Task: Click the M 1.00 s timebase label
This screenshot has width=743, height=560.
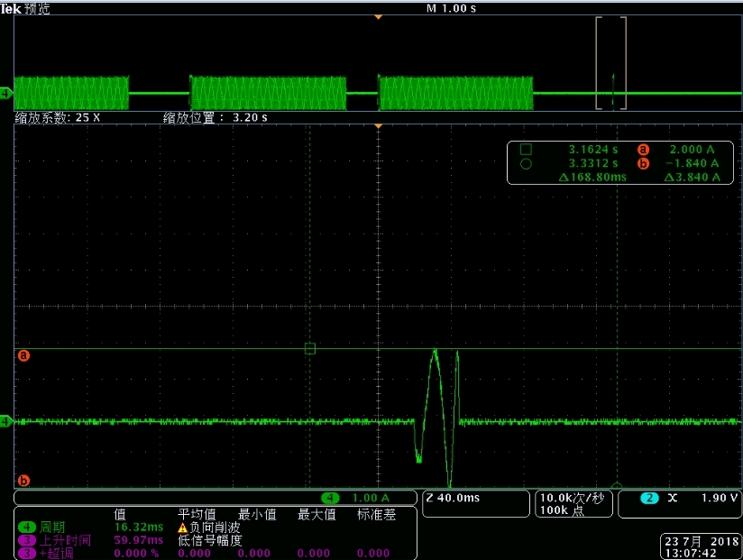Action: 451,8
